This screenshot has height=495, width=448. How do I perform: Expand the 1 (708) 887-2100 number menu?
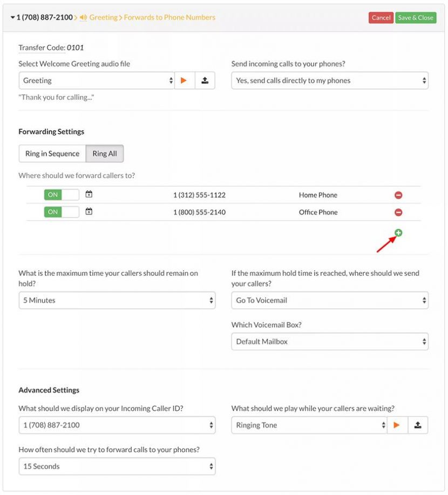pyautogui.click(x=13, y=17)
